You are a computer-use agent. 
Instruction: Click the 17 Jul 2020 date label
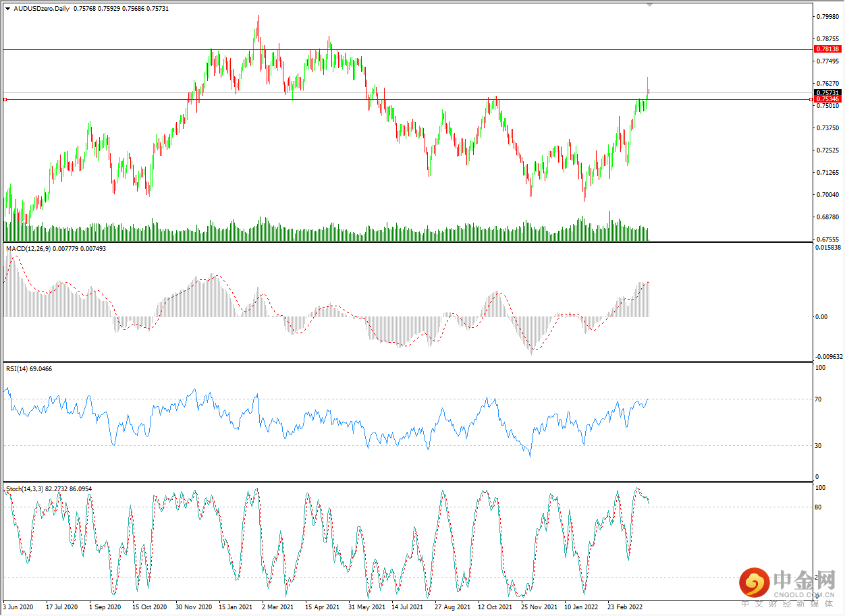coord(62,607)
